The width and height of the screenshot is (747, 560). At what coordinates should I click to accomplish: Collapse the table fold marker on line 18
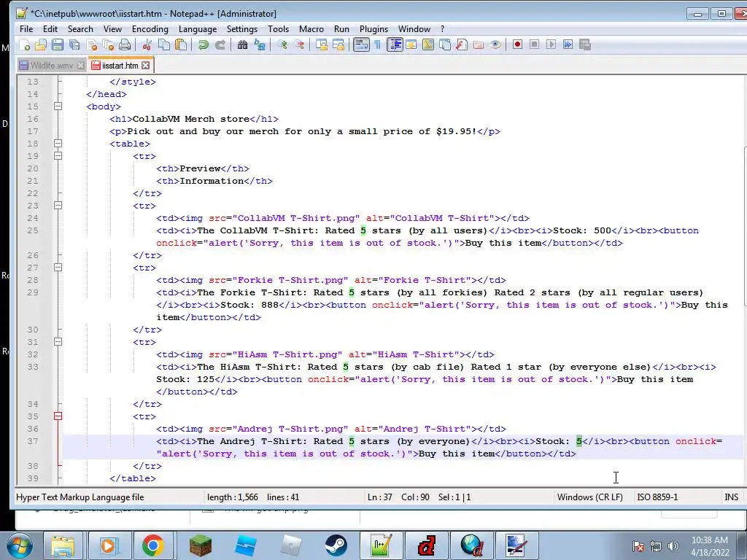(58, 144)
